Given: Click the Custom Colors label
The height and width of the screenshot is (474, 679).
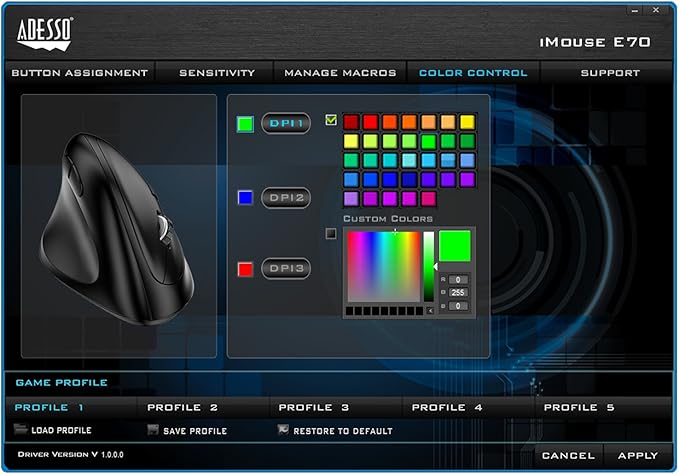Looking at the screenshot, I should pyautogui.click(x=388, y=219).
